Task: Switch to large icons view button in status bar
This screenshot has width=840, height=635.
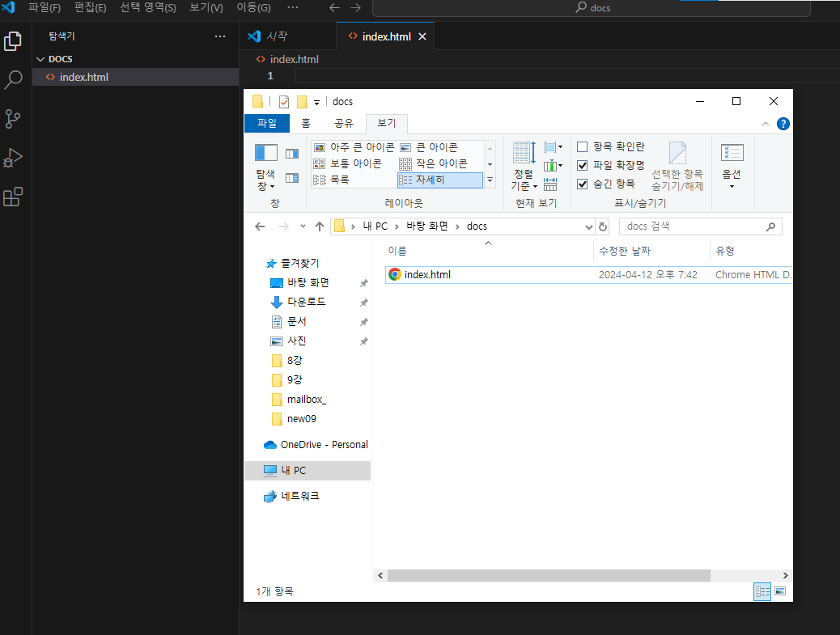Action: [x=780, y=591]
